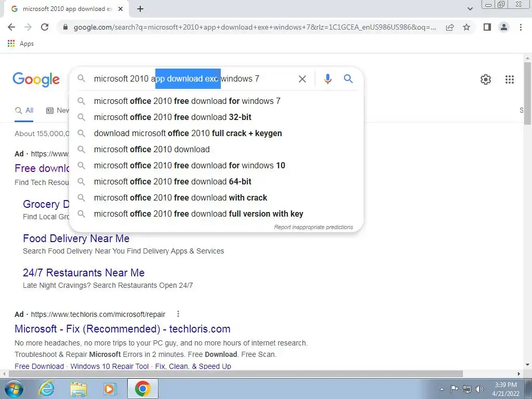Viewport: 532px width, 399px height.
Task: Reload the current page
Action: (x=45, y=27)
